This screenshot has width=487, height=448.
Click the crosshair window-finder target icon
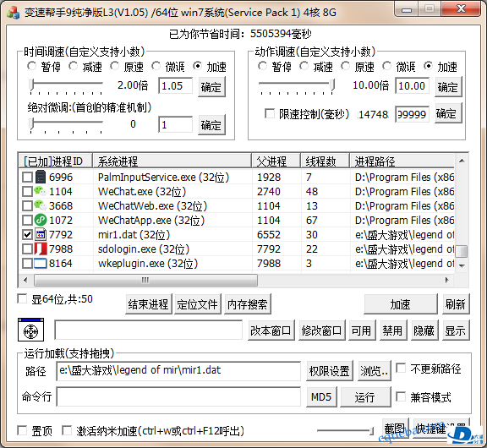30,330
